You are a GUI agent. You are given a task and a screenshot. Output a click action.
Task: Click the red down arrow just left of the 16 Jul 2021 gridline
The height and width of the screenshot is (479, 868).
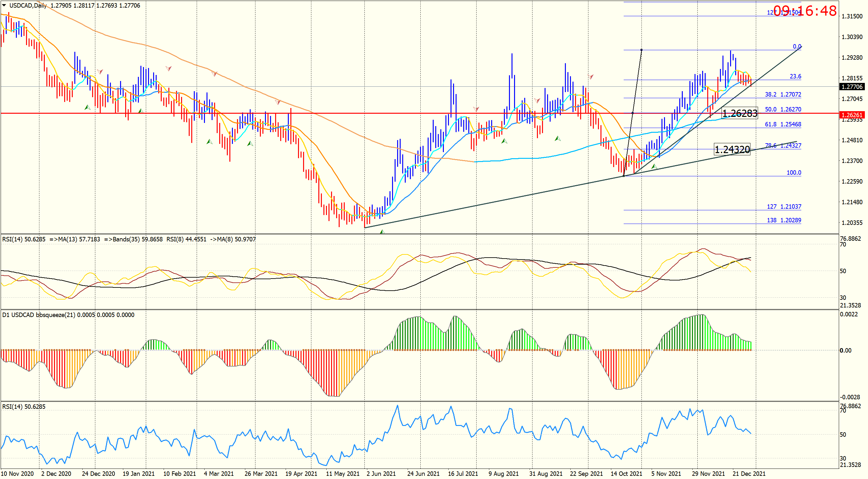tap(476, 109)
